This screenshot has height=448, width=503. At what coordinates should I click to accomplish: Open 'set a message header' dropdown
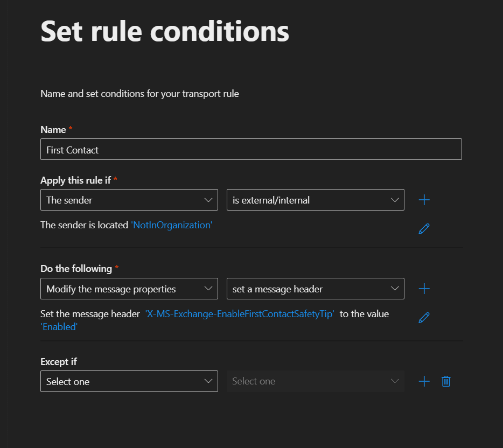tap(315, 289)
